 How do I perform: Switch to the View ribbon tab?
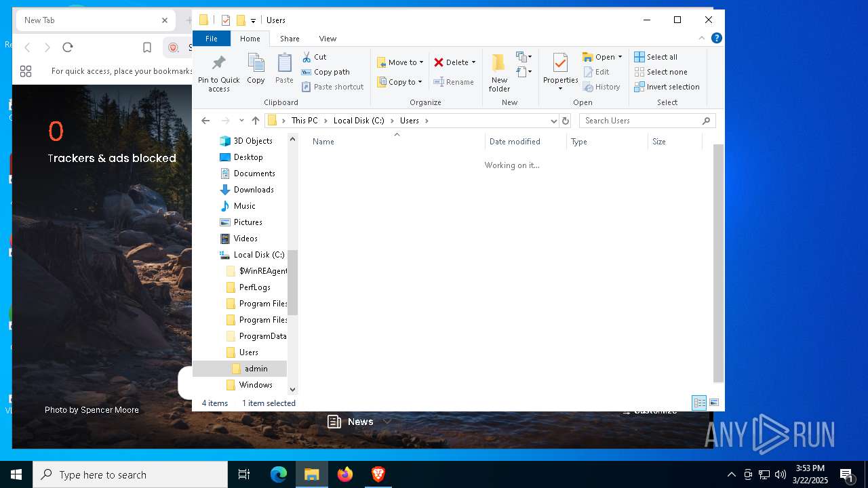pyautogui.click(x=328, y=39)
